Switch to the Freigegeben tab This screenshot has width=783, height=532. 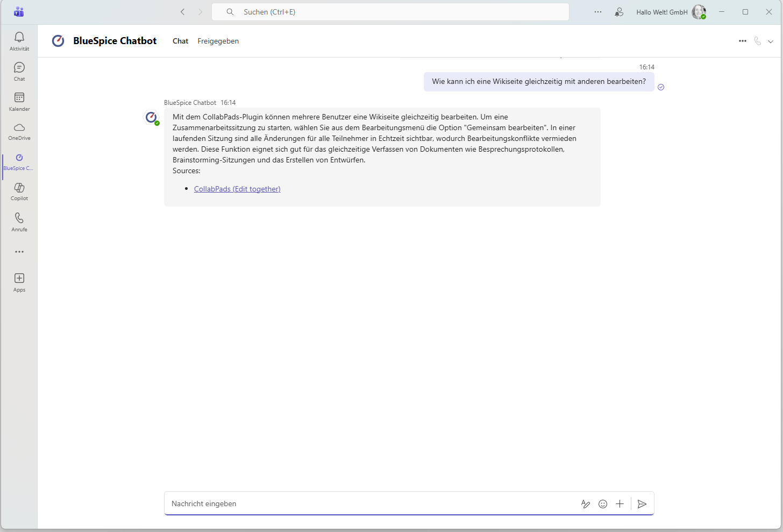coord(218,41)
